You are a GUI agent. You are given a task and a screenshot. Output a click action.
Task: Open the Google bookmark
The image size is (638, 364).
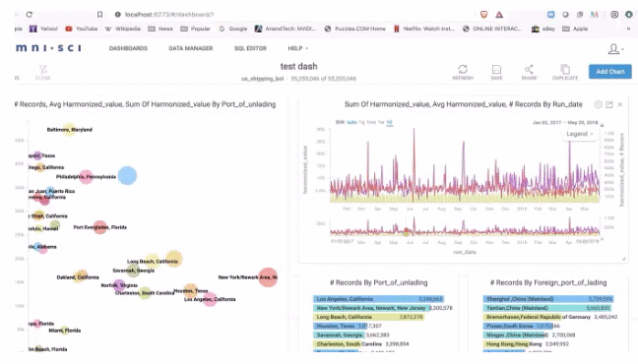[x=233, y=29]
